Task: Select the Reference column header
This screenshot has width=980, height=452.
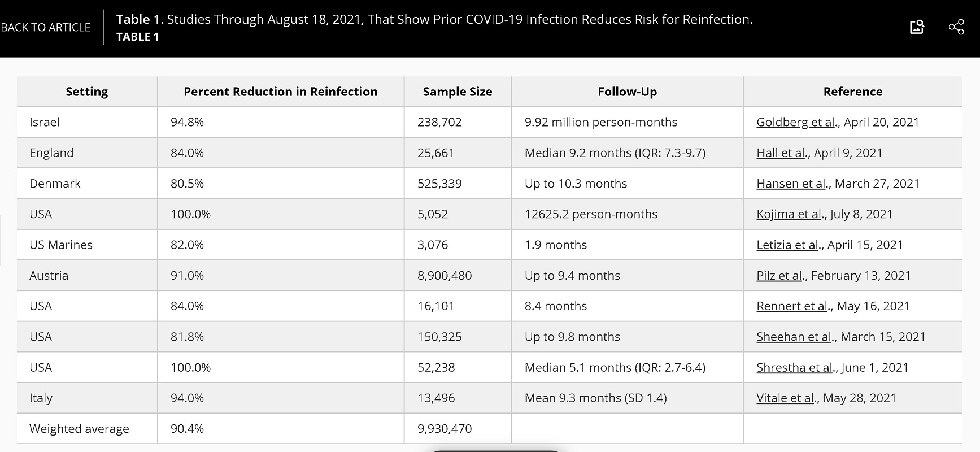Action: (853, 92)
